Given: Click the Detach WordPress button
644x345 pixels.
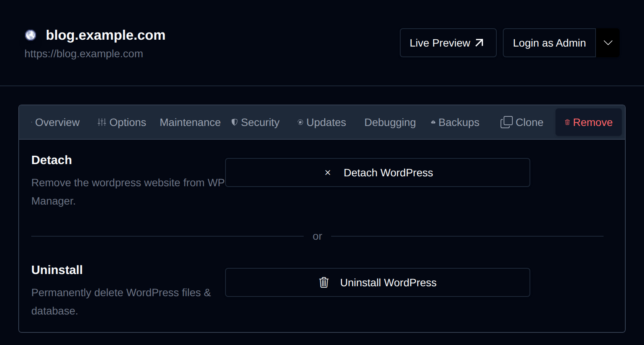Looking at the screenshot, I should 377,172.
